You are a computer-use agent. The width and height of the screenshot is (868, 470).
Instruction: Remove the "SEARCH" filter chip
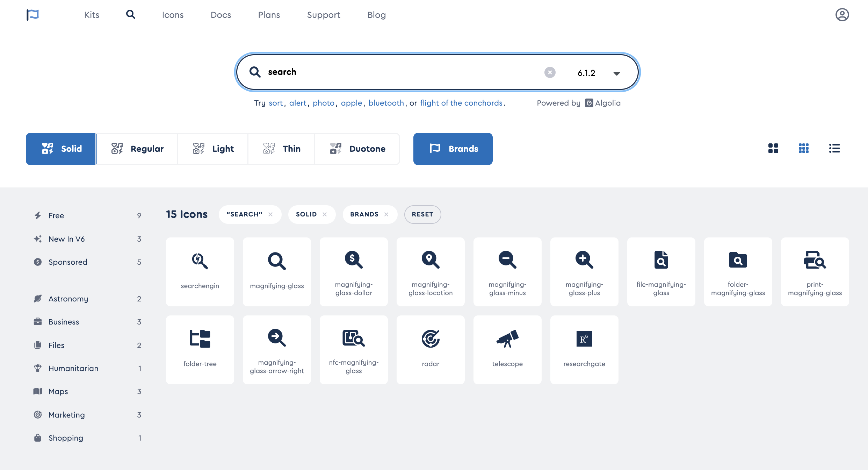point(270,214)
